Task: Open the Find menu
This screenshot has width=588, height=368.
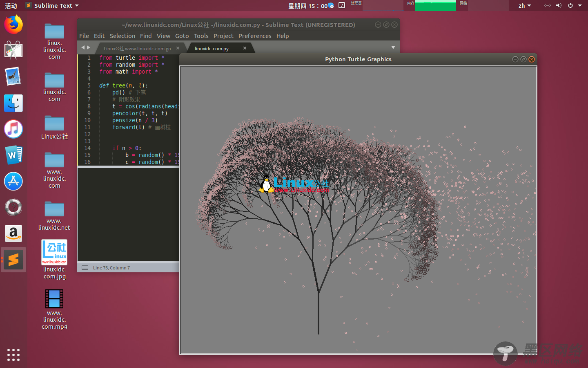Action: tap(146, 36)
